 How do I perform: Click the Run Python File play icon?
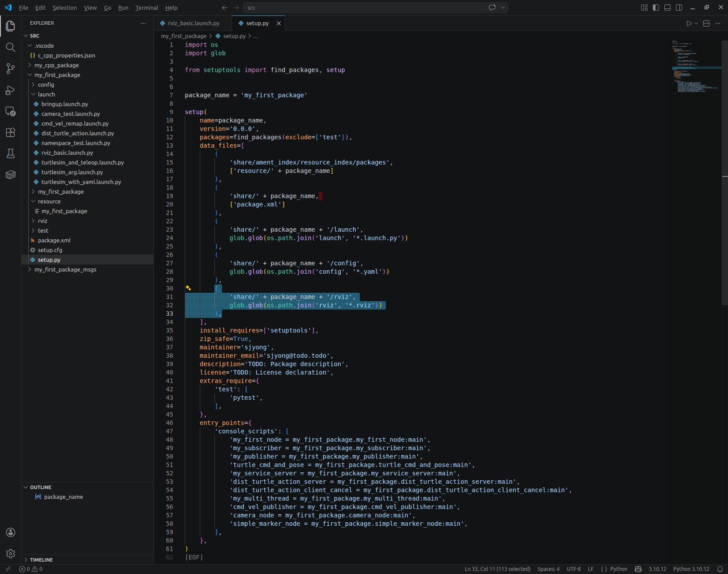click(689, 23)
